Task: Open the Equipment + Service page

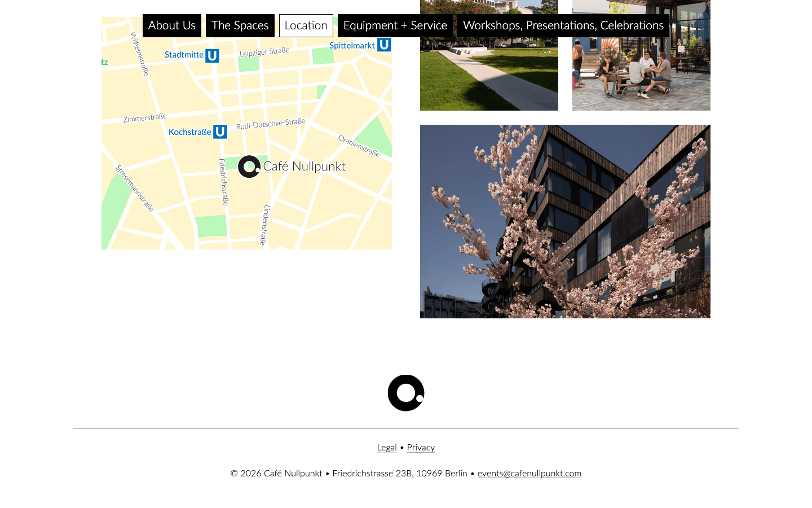Action: pos(395,25)
